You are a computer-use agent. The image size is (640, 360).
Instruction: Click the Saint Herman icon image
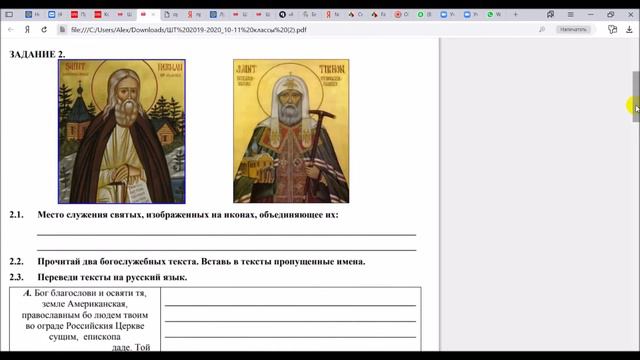[122, 131]
